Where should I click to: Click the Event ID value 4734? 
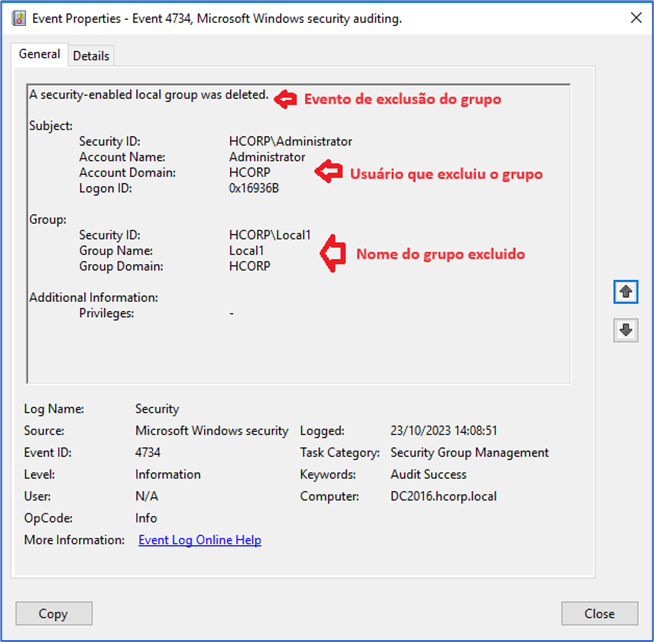pyautogui.click(x=149, y=453)
